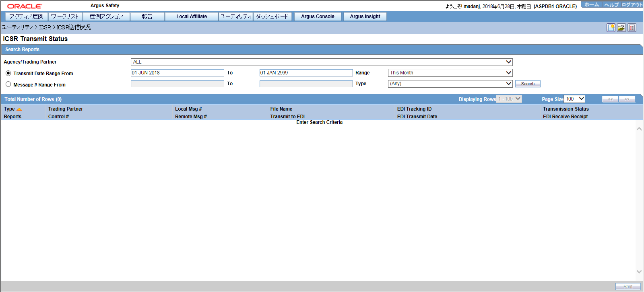
Task: Go to previous page with << button
Action: (610, 99)
